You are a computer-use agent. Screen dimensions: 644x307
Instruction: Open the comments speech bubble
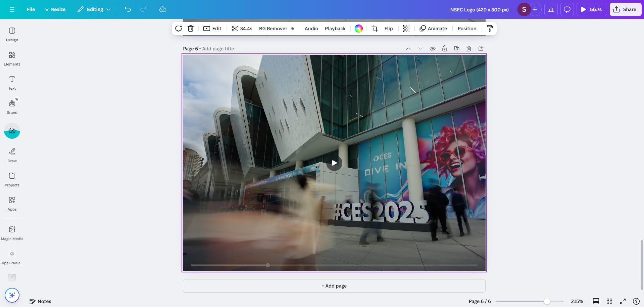point(567,9)
